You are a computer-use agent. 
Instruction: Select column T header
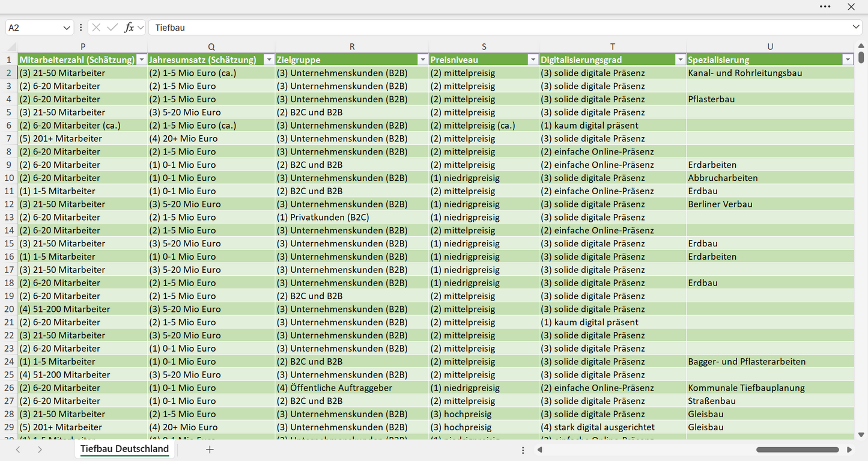click(613, 46)
